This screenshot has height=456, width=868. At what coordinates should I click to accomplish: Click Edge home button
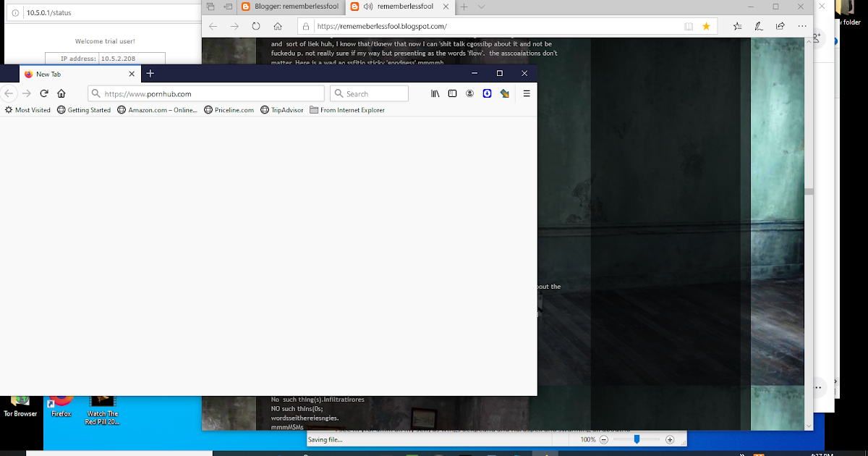point(278,26)
